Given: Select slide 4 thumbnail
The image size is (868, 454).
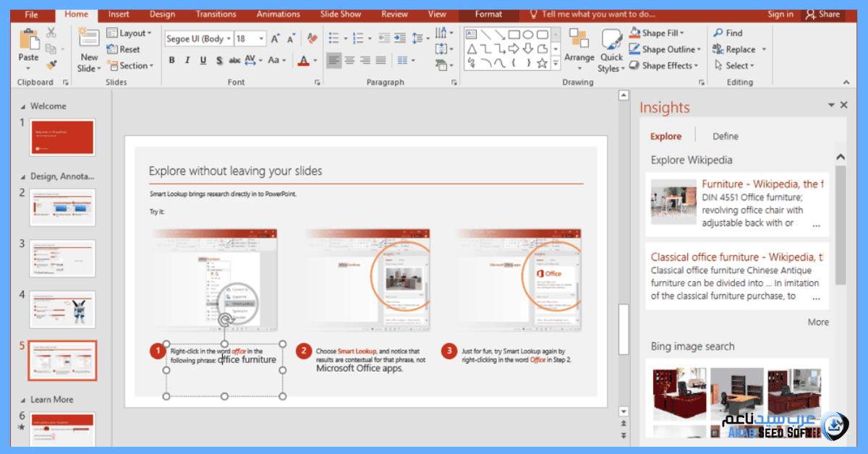Looking at the screenshot, I should pos(62,309).
